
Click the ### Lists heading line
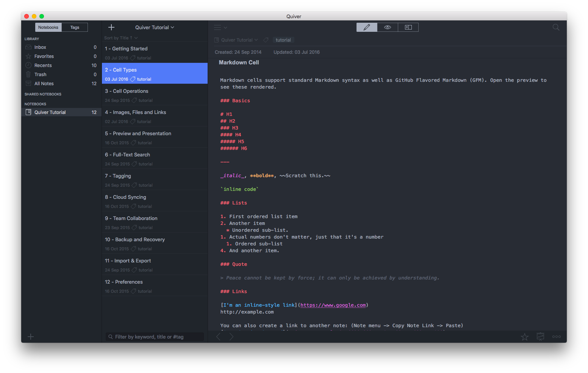coord(233,203)
